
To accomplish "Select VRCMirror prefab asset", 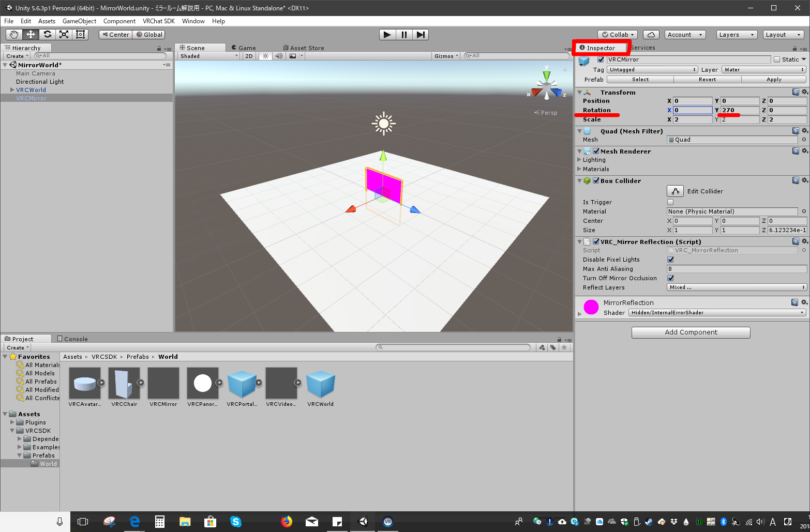I will pyautogui.click(x=163, y=387).
